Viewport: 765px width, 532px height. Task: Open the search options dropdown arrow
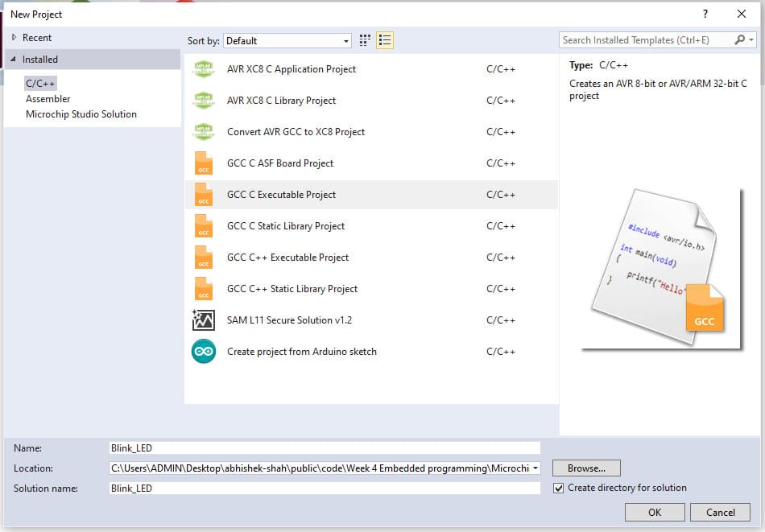click(751, 40)
